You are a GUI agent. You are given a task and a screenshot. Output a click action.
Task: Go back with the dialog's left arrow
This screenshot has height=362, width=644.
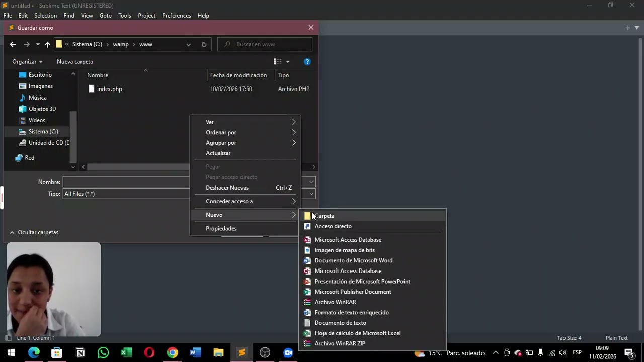tap(13, 44)
